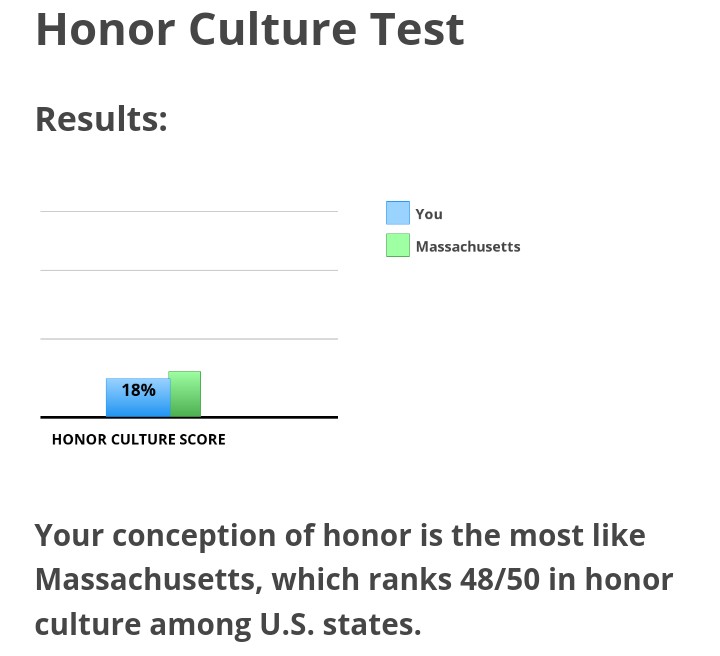Select the Massachusetts legend label
The image size is (720, 656).
point(468,247)
